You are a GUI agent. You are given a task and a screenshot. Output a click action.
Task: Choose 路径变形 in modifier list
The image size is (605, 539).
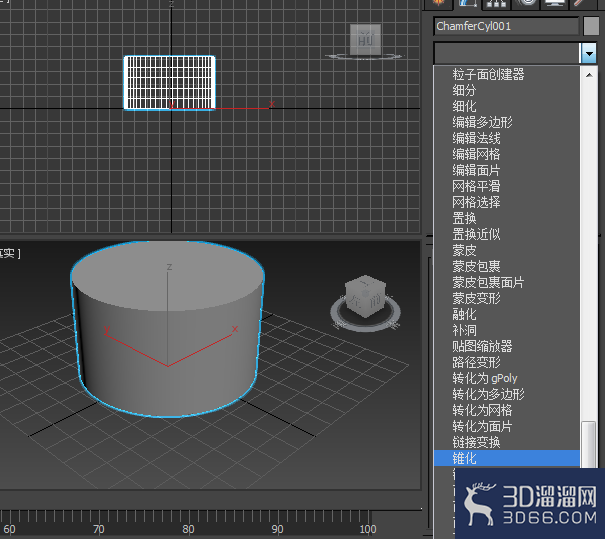pos(476,362)
